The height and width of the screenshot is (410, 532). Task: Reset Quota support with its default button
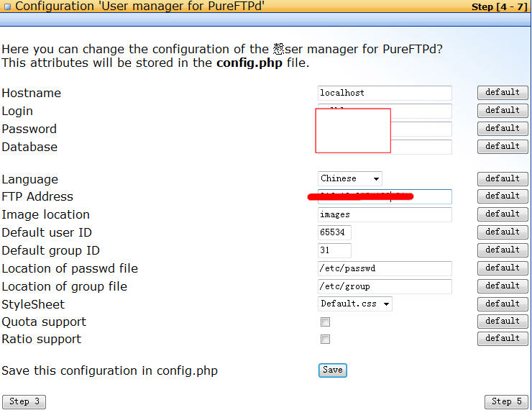(x=502, y=322)
